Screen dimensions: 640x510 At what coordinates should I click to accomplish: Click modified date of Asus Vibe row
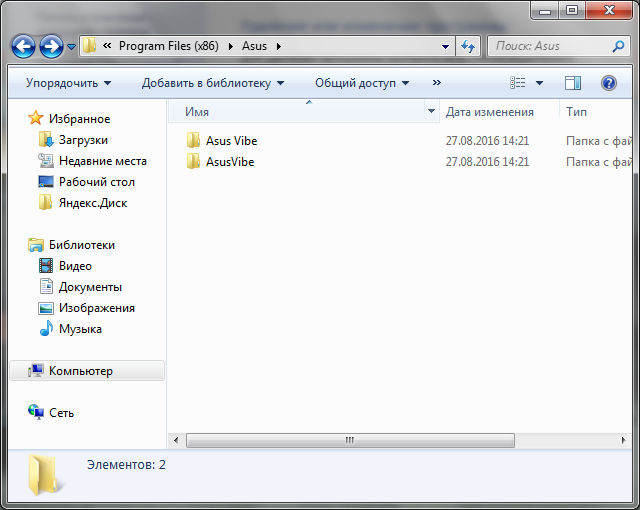[487, 141]
